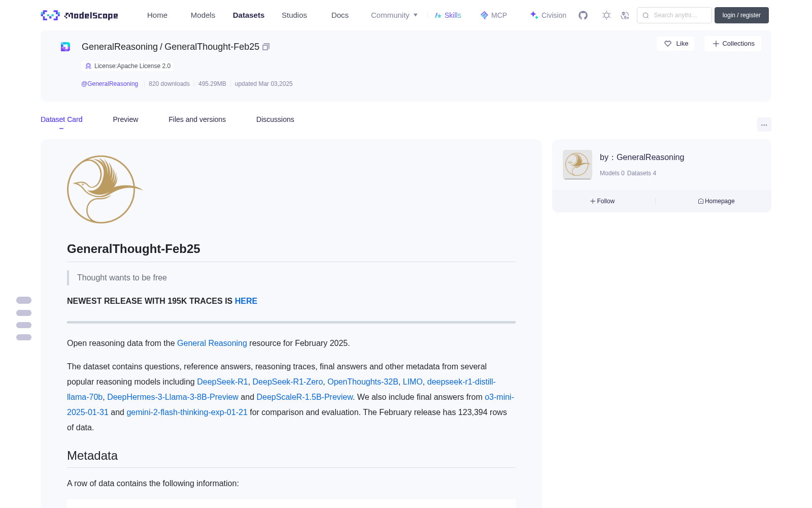
Task: Switch language with the translate icon
Action: click(625, 15)
